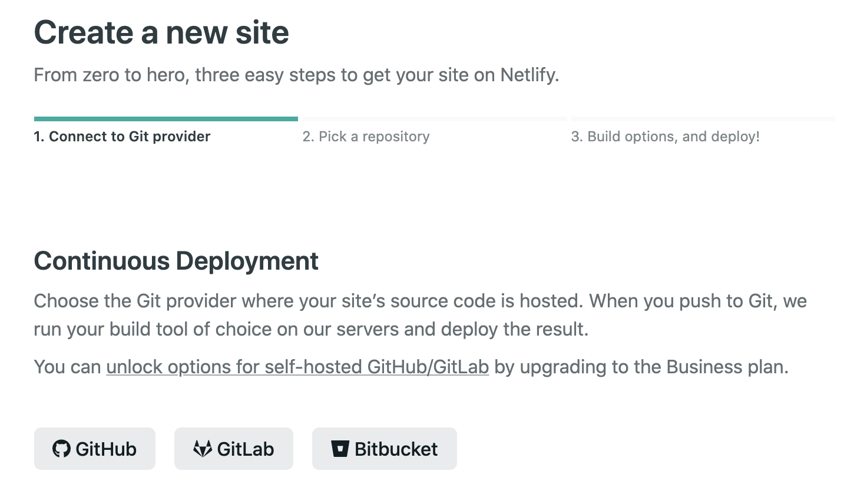Select step 1 Connect to Git provider
The width and height of the screenshot is (867, 504).
point(122,137)
